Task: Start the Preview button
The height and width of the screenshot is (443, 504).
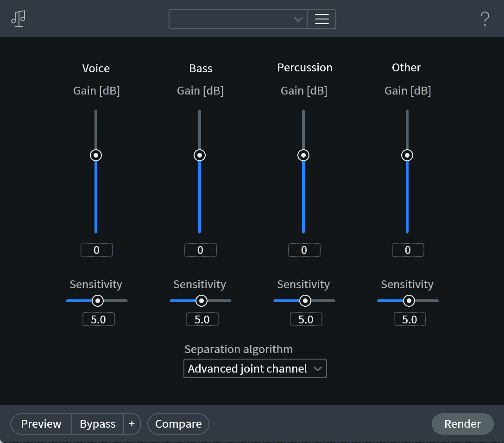Action: tap(41, 424)
